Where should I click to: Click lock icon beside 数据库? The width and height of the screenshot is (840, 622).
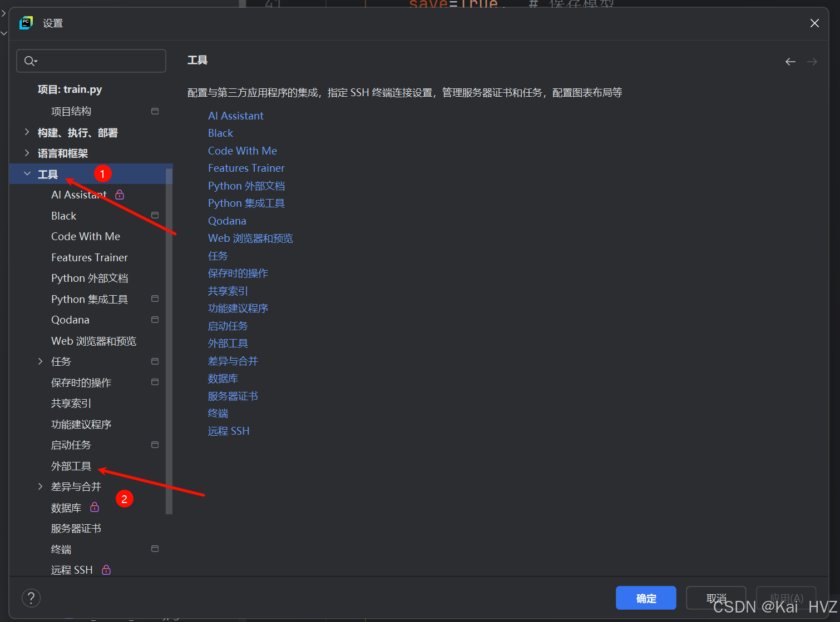(95, 507)
